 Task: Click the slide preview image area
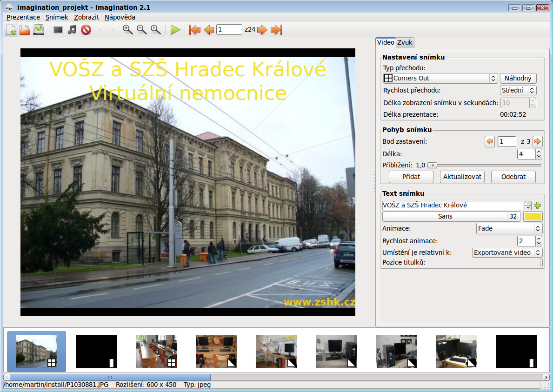pyautogui.click(x=187, y=182)
